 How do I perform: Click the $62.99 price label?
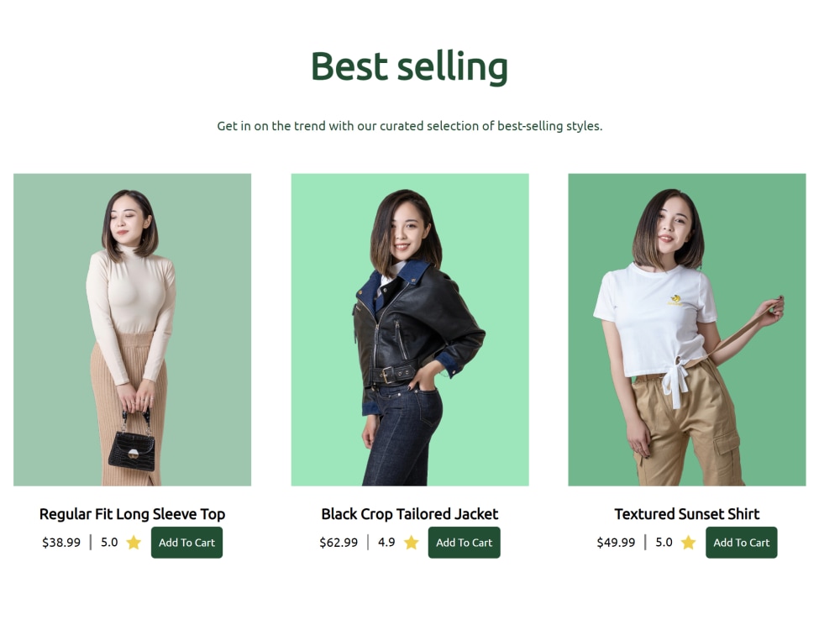(x=339, y=543)
